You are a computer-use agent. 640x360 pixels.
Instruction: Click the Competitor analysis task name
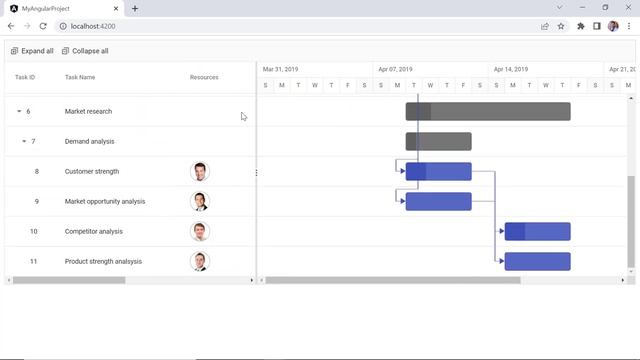[x=93, y=231]
